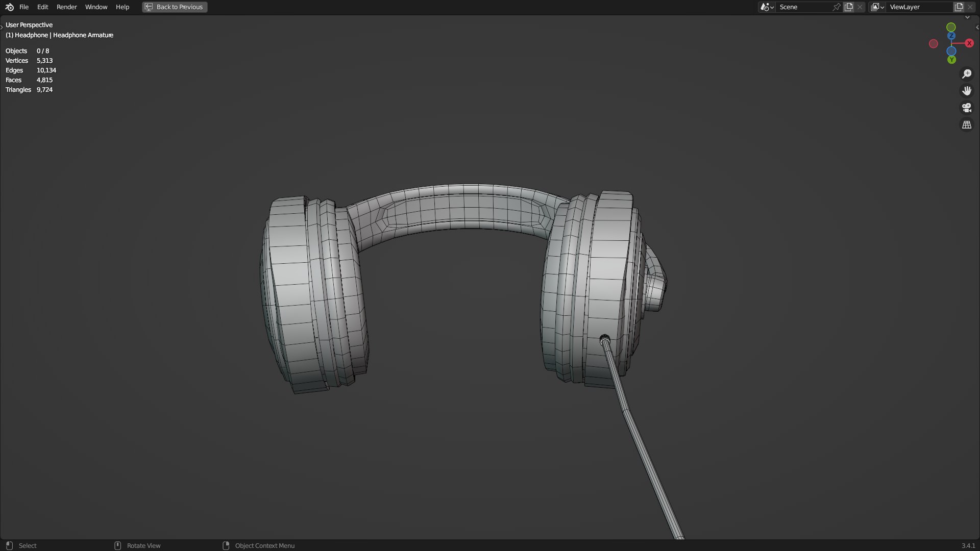Click the red X axis gizmo ball
Viewport: 980px width, 551px height.
tap(969, 43)
